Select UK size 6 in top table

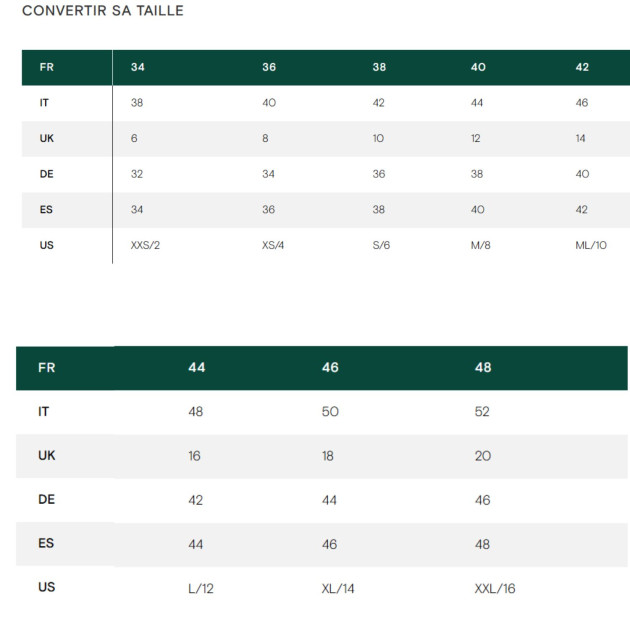click(x=134, y=139)
